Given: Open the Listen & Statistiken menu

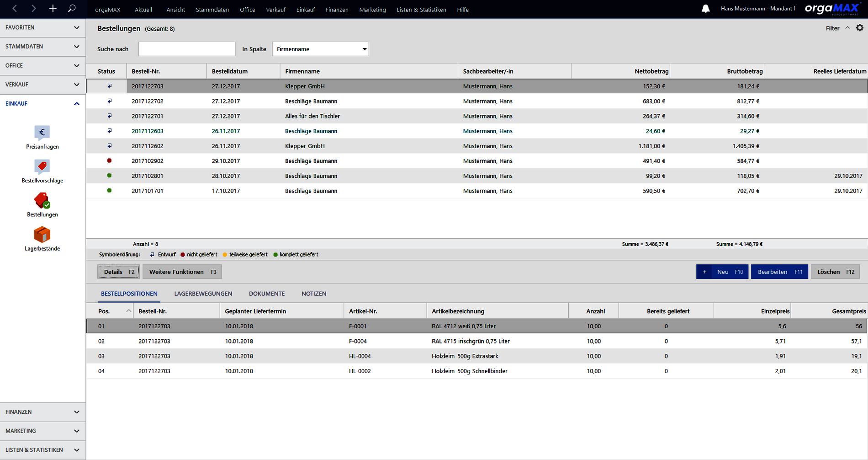Looking at the screenshot, I should coord(421,10).
